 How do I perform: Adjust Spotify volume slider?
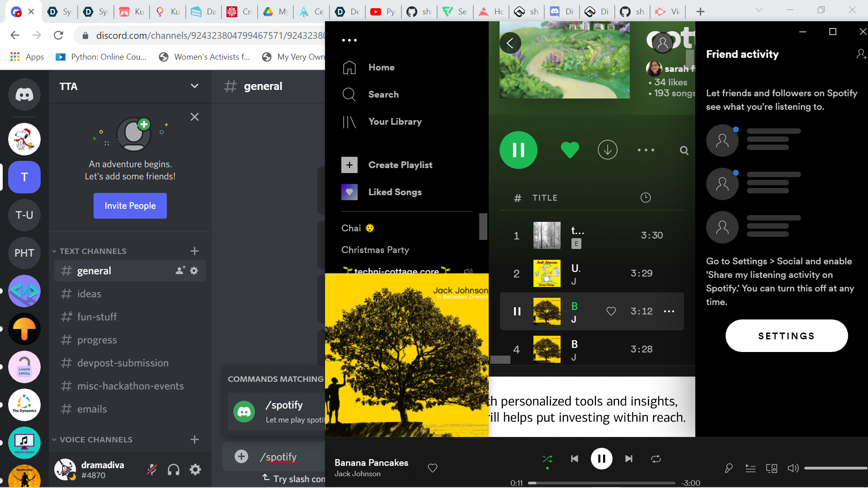point(835,469)
